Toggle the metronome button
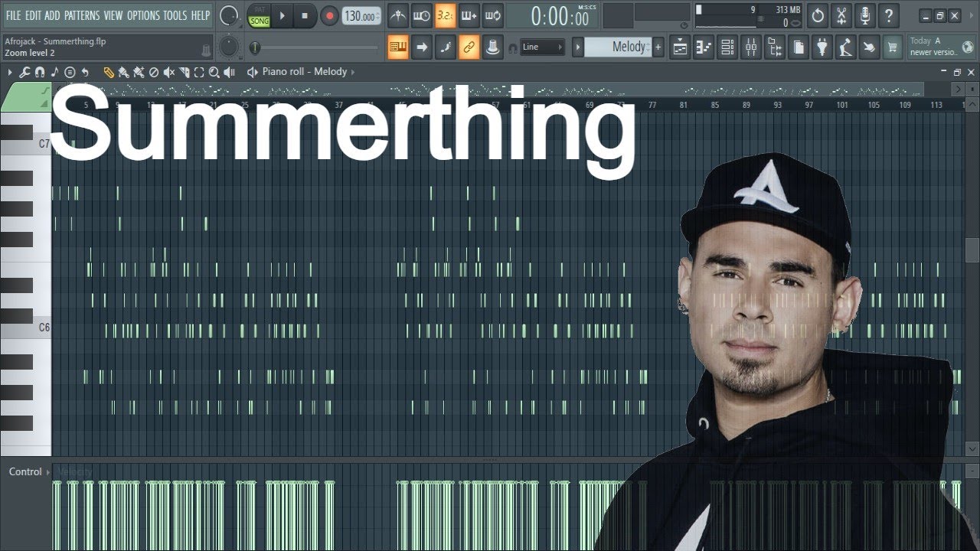 (398, 15)
